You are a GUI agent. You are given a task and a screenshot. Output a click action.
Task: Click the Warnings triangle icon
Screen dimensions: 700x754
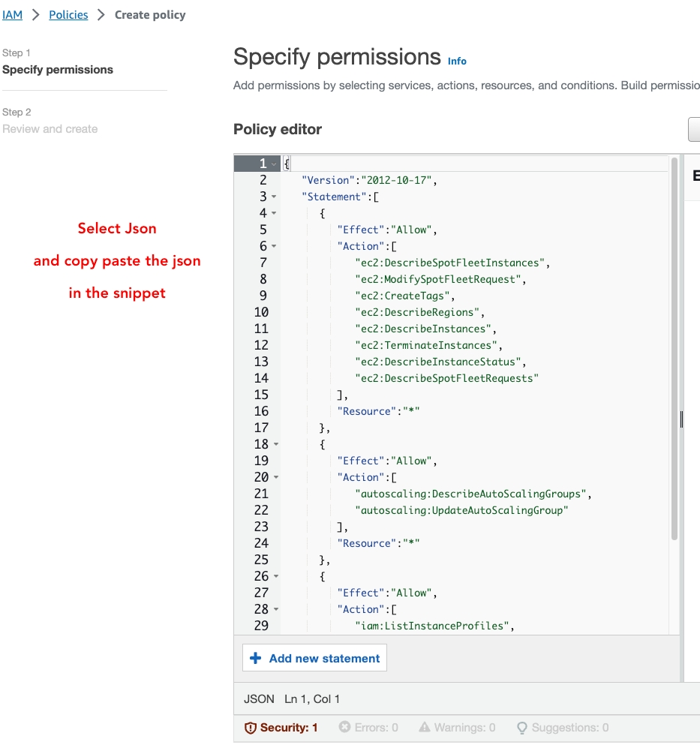(425, 727)
